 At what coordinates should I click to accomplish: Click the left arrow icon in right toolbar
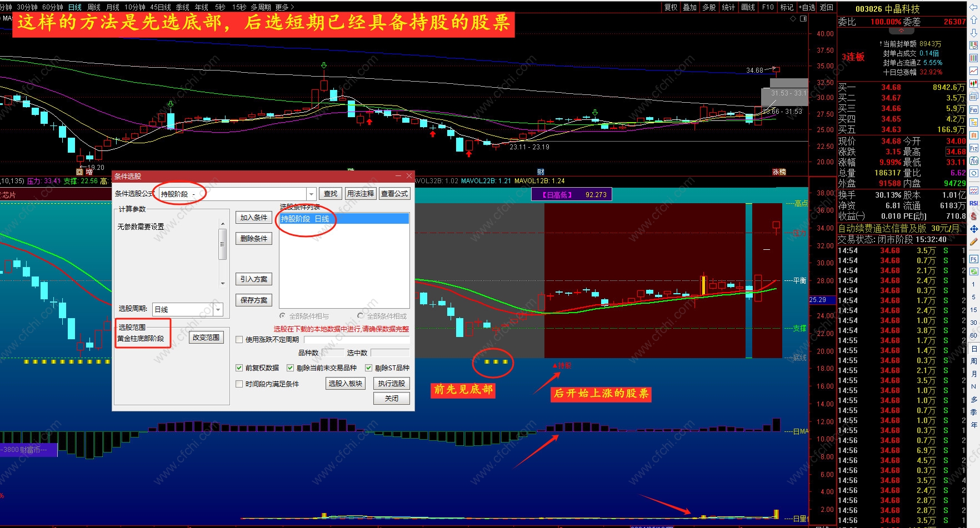[x=974, y=6]
